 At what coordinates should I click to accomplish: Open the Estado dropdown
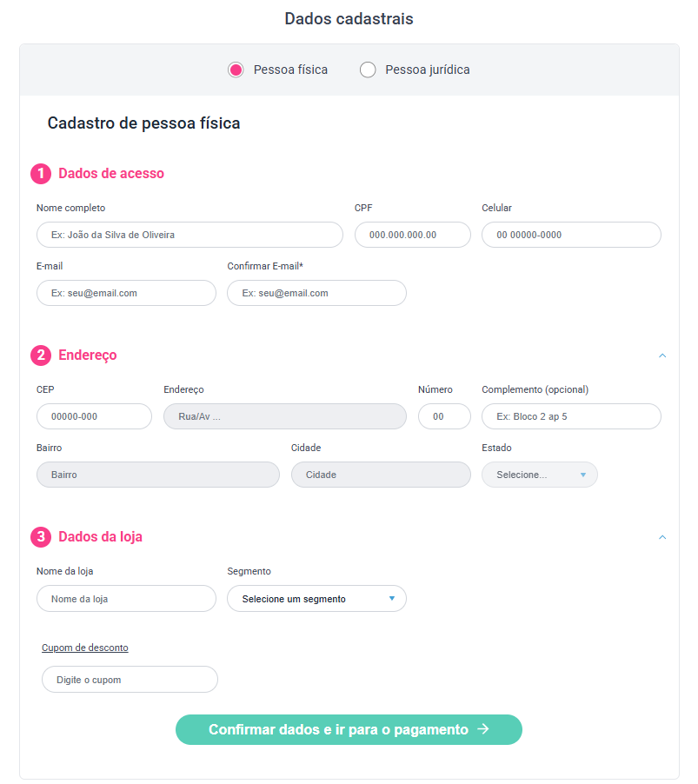tap(539, 475)
